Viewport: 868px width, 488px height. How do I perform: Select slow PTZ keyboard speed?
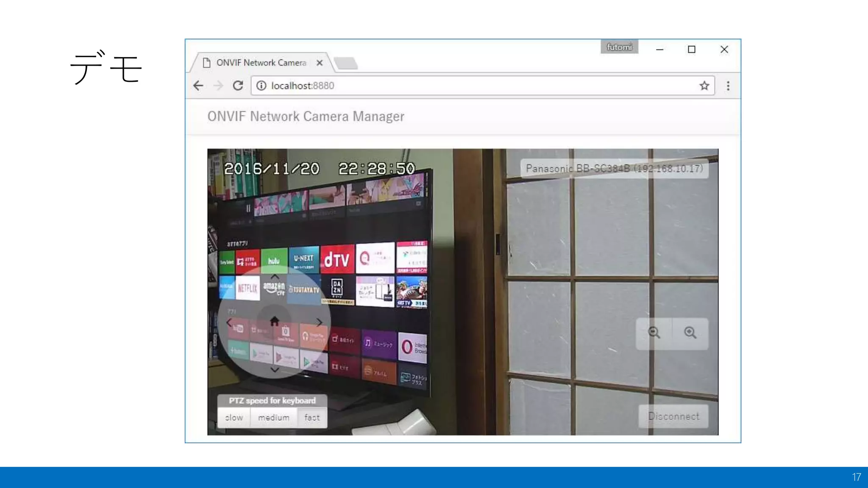234,418
